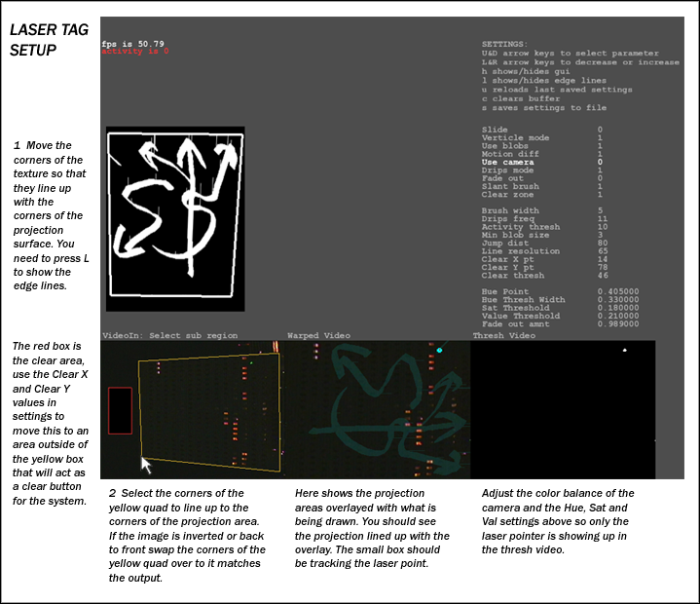Image resolution: width=700 pixels, height=604 pixels.
Task: Select the Clear Y pt parameter
Action: coord(544,267)
